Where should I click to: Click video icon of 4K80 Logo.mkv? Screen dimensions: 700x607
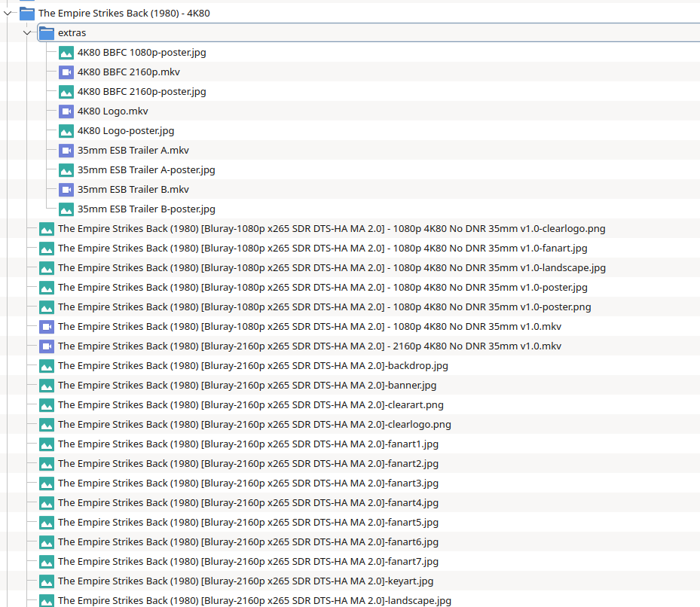pyautogui.click(x=66, y=111)
